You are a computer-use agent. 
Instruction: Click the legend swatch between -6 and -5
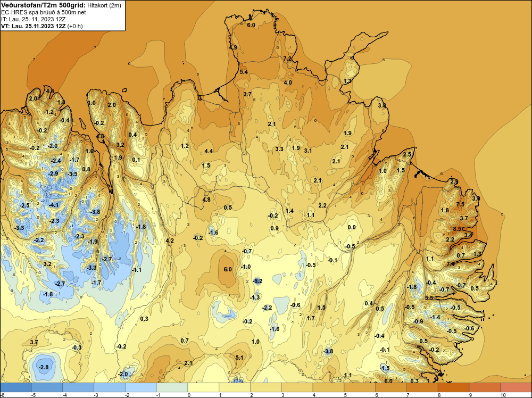pyautogui.click(x=15, y=387)
